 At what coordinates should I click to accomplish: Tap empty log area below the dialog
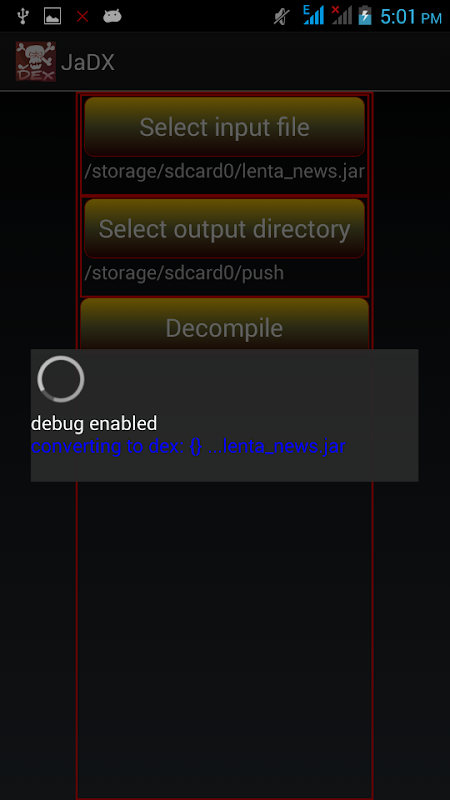(x=224, y=638)
